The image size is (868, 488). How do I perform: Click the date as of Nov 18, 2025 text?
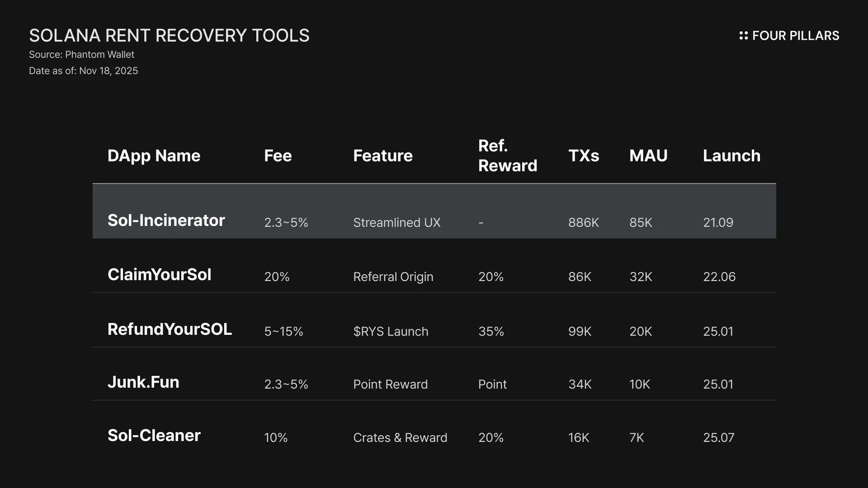pyautogui.click(x=83, y=71)
